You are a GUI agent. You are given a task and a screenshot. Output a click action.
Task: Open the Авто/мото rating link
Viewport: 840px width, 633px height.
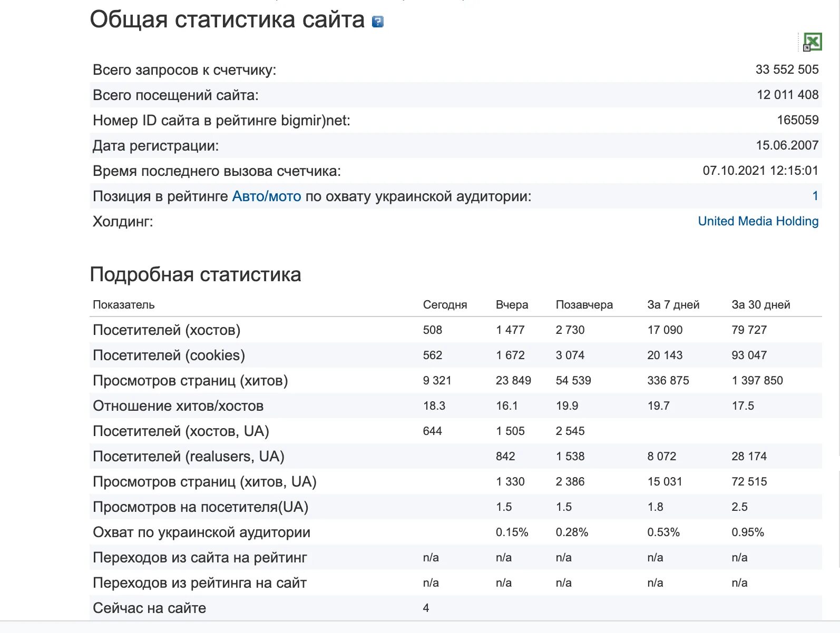267,196
